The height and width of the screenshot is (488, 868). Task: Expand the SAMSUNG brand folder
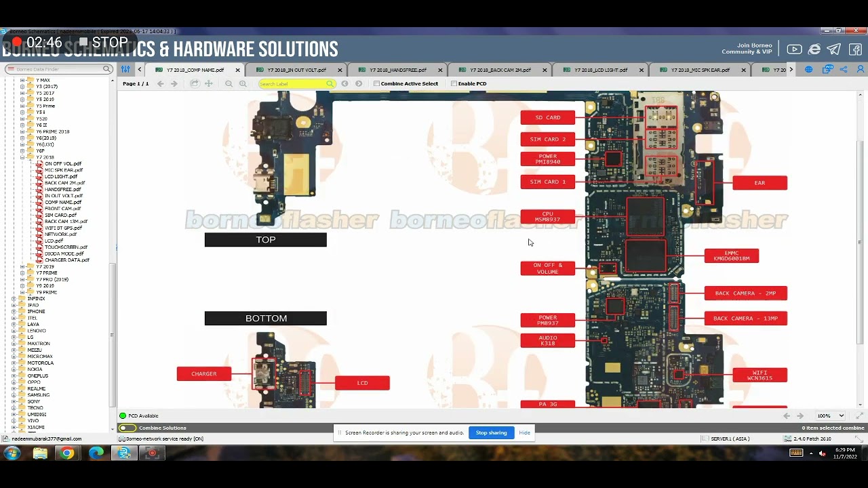[14, 394]
